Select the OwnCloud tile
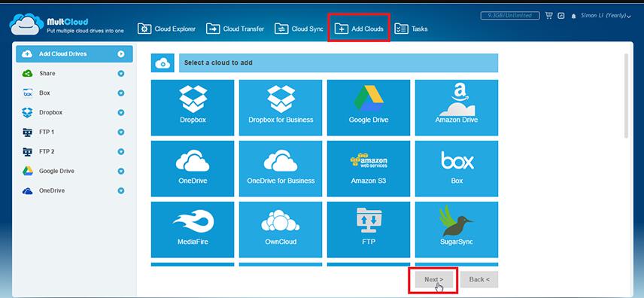Image resolution: width=644 pixels, height=298 pixels. [x=281, y=230]
